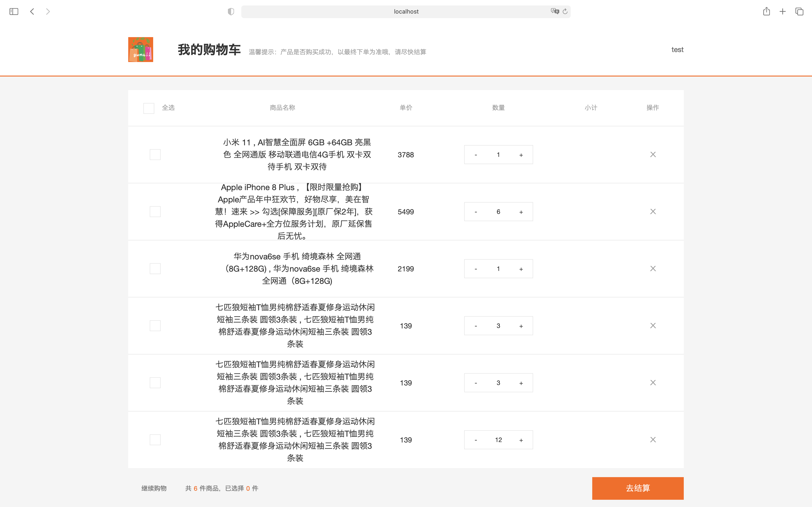
Task: Toggle the Safari sidebar icon
Action: pos(14,11)
